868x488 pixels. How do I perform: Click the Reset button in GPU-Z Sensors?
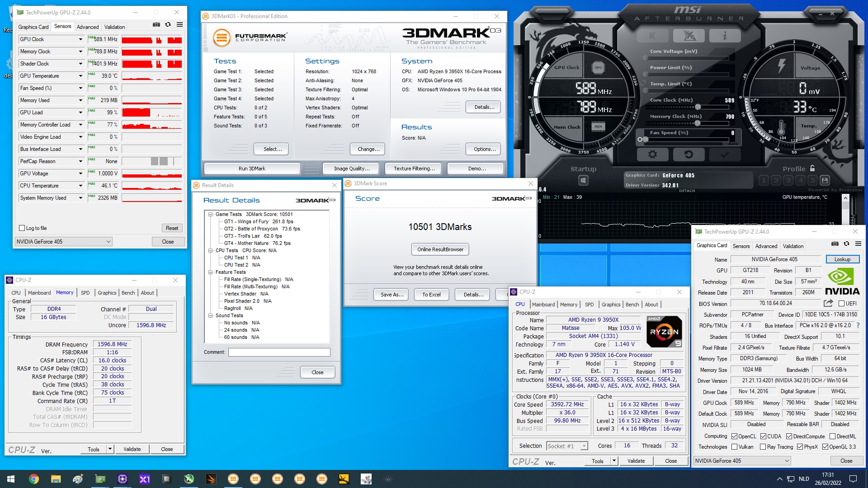click(172, 228)
